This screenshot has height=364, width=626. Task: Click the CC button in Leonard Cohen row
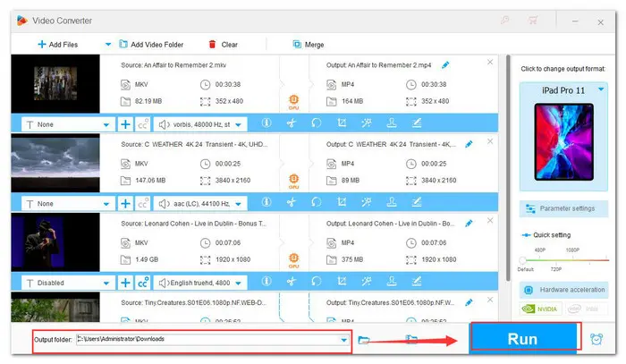pyautogui.click(x=143, y=283)
